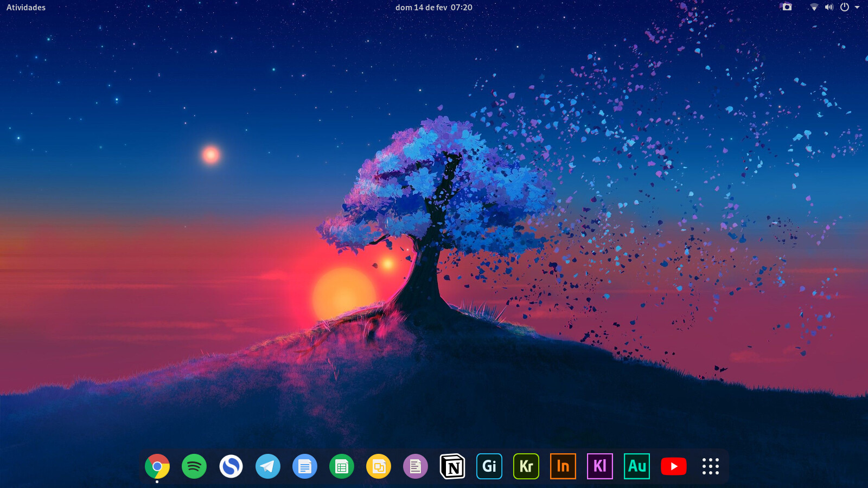
Task: Open the Gi app icon
Action: point(489,466)
